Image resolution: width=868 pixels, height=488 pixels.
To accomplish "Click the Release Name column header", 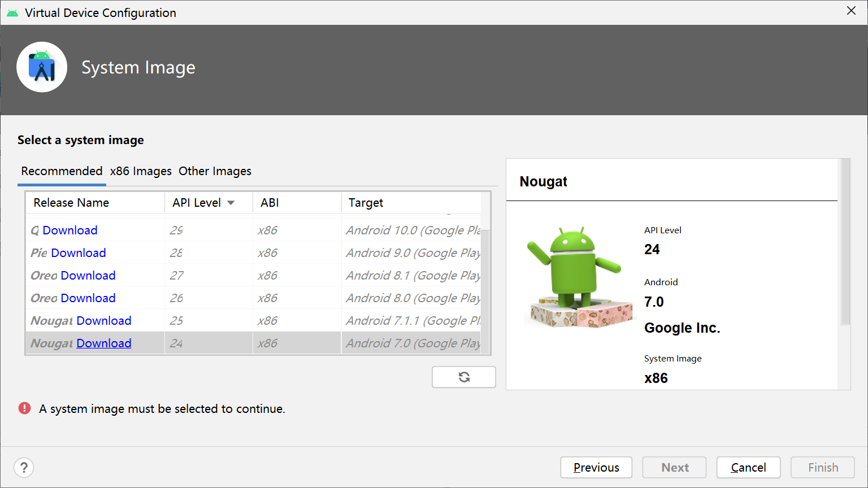I will coord(95,203).
